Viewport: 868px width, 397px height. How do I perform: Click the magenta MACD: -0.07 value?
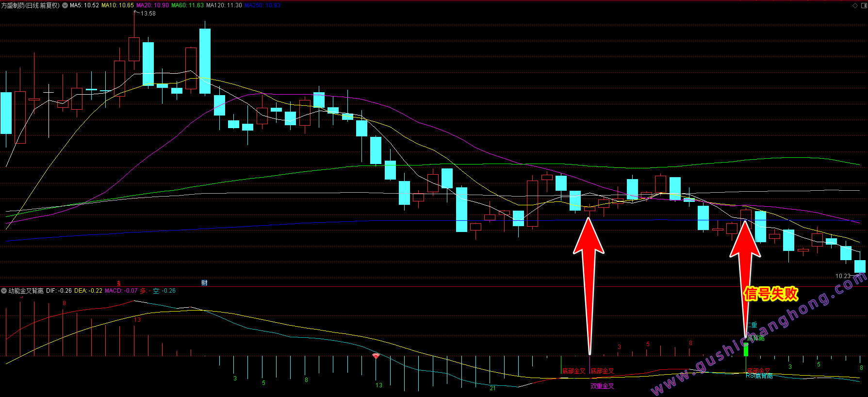click(121, 291)
